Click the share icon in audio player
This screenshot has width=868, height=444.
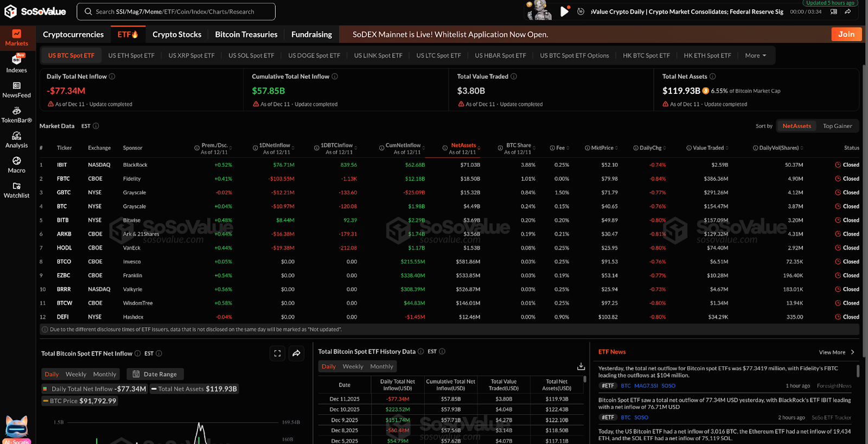[848, 11]
